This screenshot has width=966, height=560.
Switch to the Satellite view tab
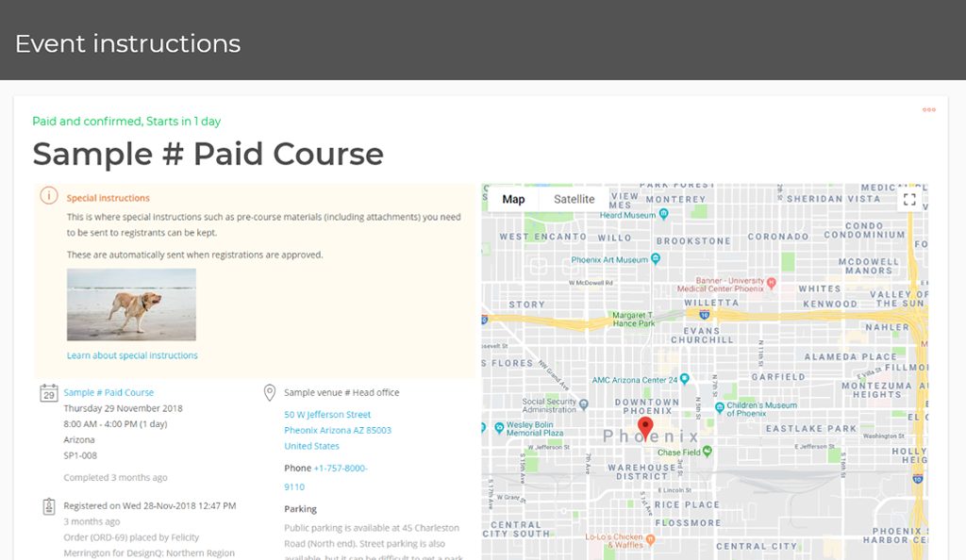[x=575, y=199]
